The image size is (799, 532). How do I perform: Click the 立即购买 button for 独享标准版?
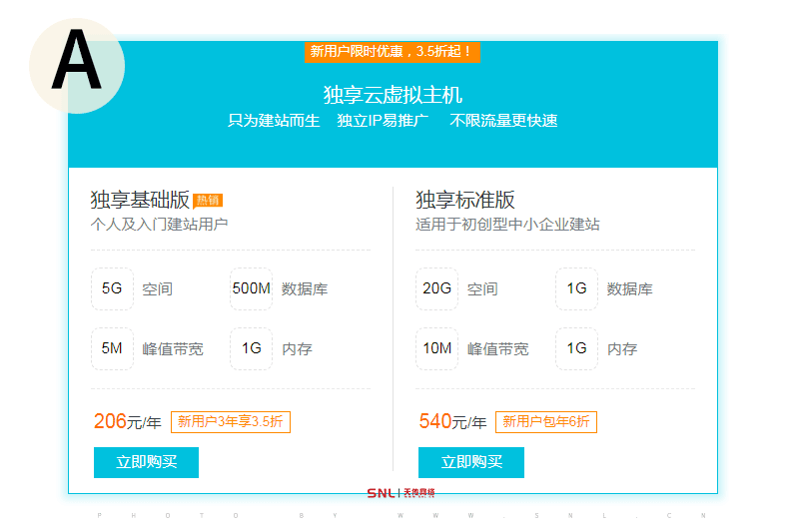click(470, 462)
